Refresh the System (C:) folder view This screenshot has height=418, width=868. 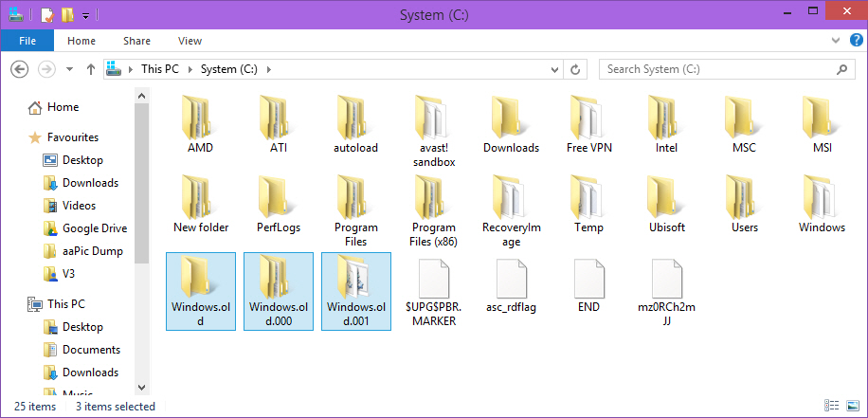pyautogui.click(x=574, y=69)
